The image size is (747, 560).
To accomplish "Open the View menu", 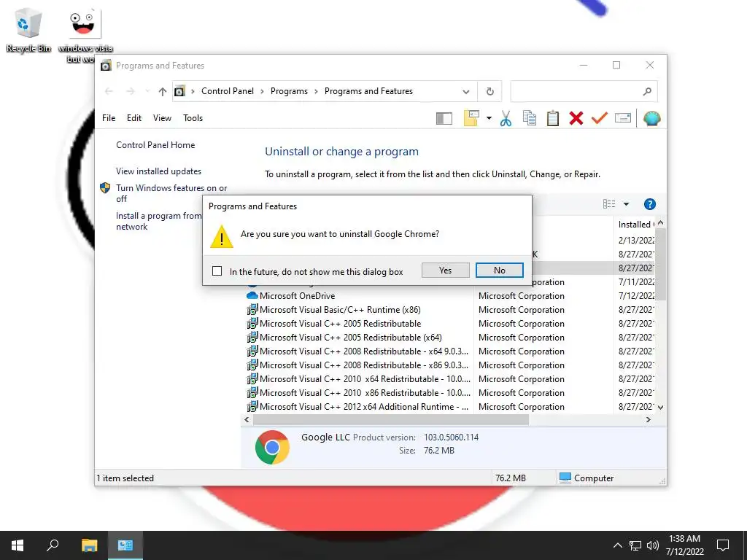I will (162, 118).
